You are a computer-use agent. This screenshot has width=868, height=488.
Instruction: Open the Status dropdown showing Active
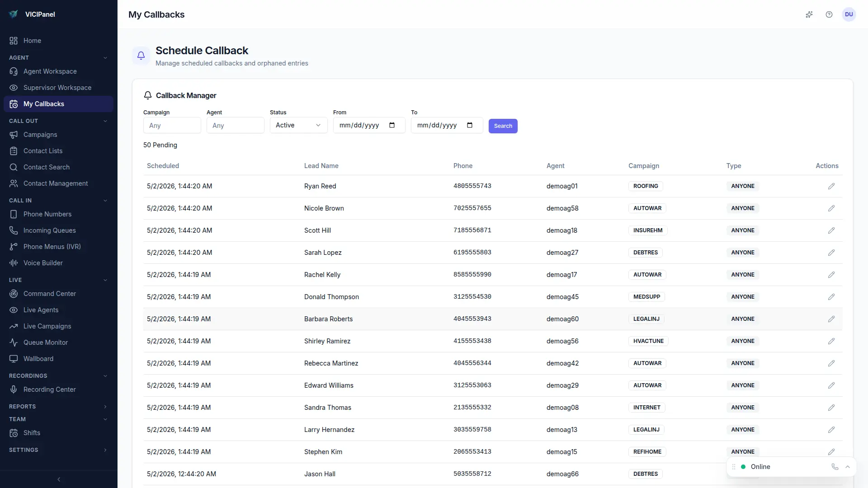[x=298, y=125]
